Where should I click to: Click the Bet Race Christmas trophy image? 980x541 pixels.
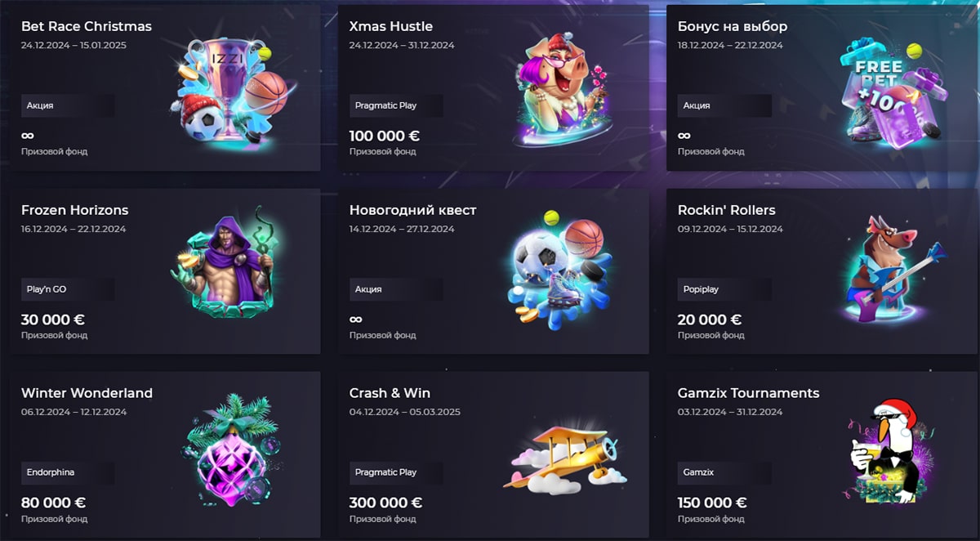point(229,90)
